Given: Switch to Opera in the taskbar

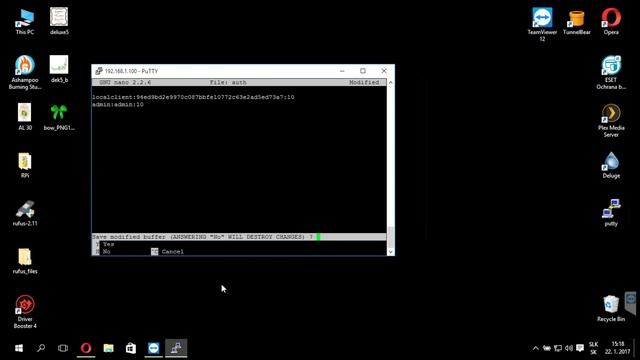Looking at the screenshot, I should [86, 348].
